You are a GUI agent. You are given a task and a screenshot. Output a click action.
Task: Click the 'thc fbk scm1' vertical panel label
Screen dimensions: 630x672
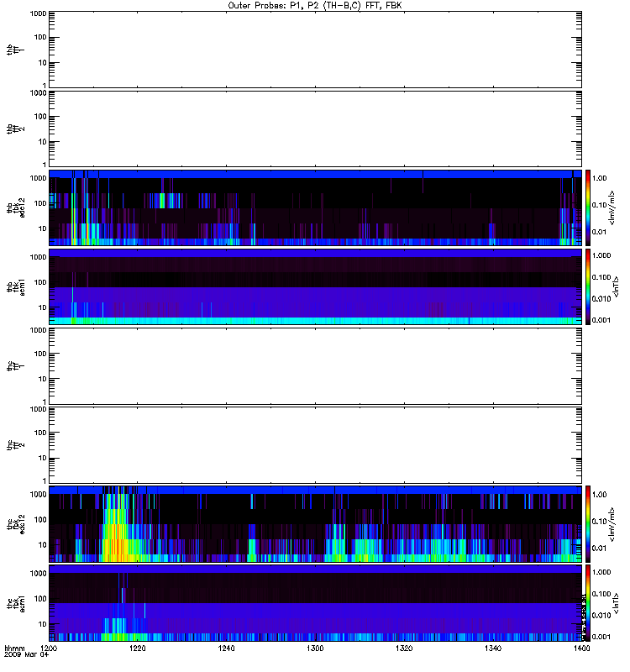click(x=16, y=603)
